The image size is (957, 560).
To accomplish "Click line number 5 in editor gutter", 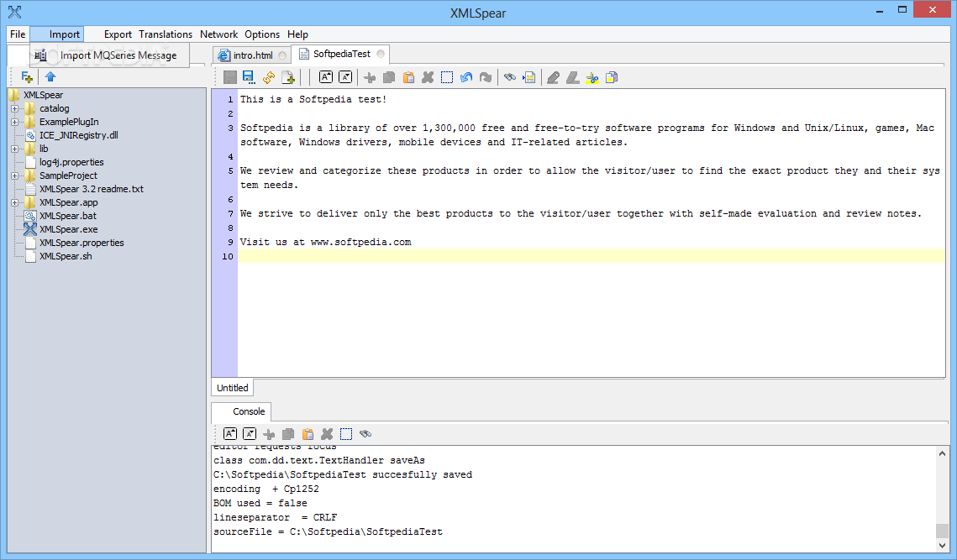I will pos(231,170).
